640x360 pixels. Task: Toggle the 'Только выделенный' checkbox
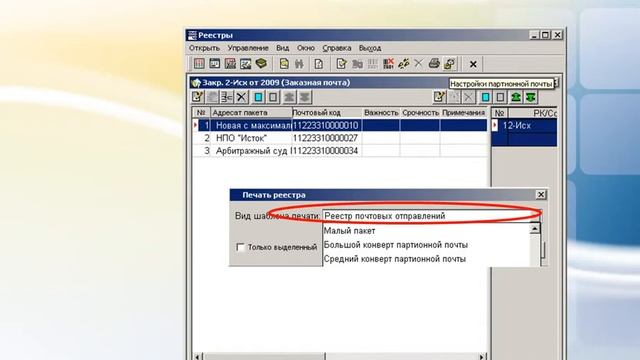(x=240, y=247)
